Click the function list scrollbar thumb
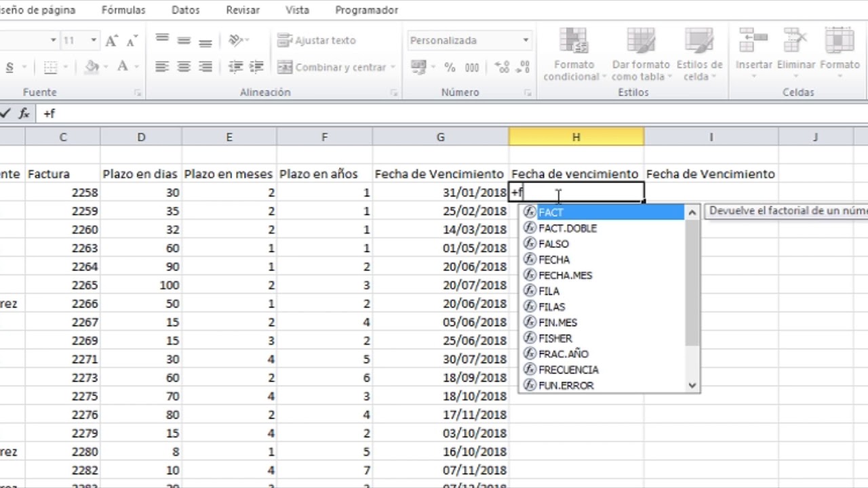Viewport: 868px width, 488px height. click(692, 282)
